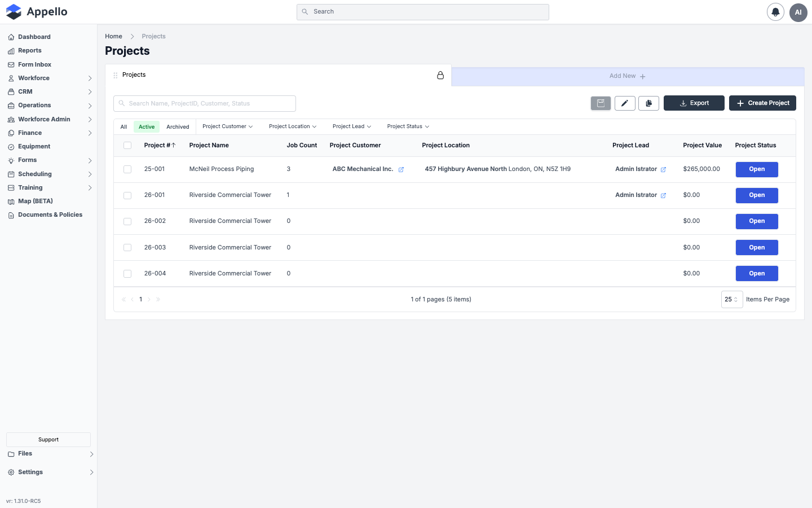
Task: Go to first page double arrow
Action: [x=123, y=299]
